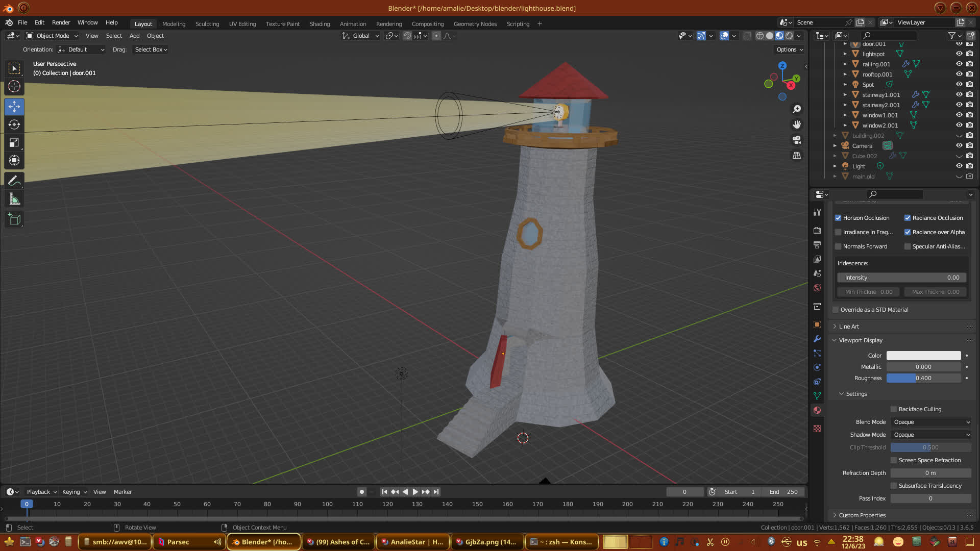Click the End frame field
Screen dimensions: 980x551
coord(783,492)
